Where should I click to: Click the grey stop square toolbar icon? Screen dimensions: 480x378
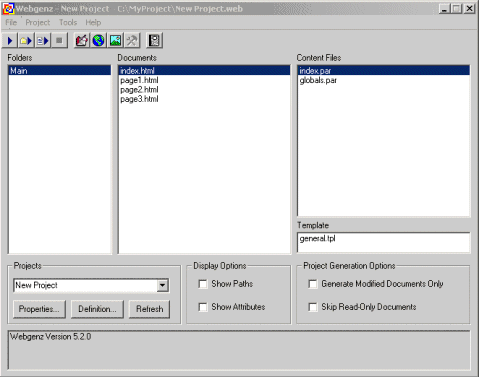click(x=59, y=41)
